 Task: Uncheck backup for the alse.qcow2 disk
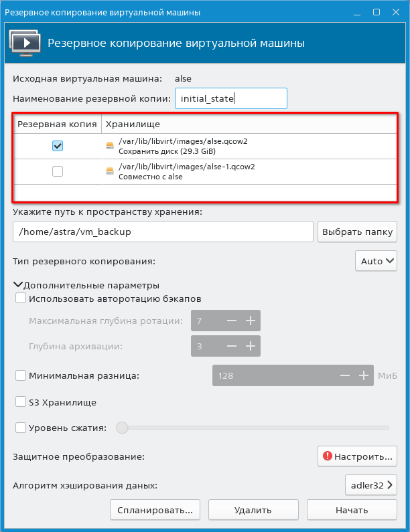point(58,146)
